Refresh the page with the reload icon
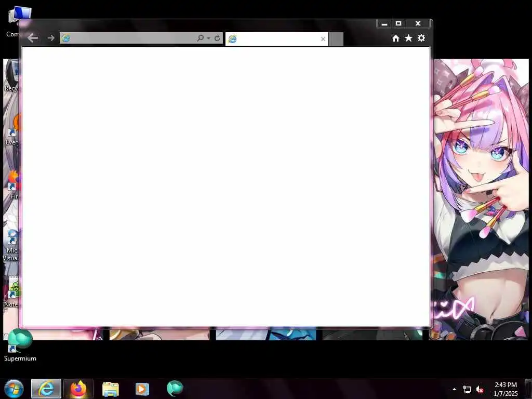The image size is (532, 399). click(x=217, y=38)
